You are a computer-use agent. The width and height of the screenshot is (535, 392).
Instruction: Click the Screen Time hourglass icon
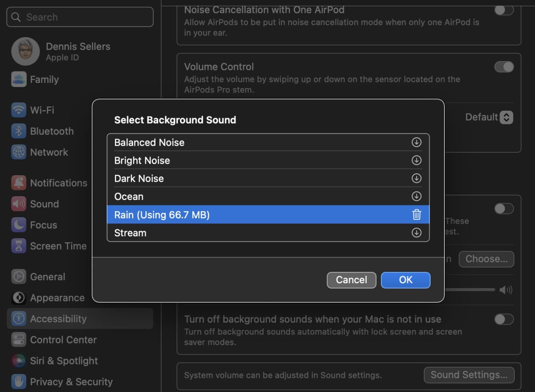[x=19, y=246]
